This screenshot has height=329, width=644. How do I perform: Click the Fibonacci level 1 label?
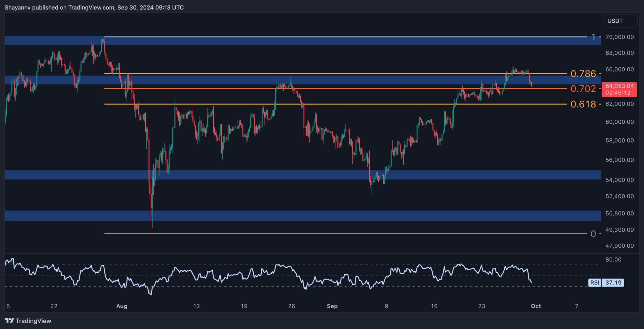tap(594, 37)
